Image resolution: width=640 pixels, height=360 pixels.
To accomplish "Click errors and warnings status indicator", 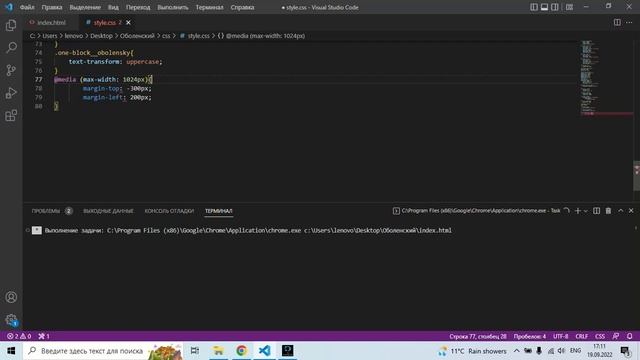I will coord(19,336).
